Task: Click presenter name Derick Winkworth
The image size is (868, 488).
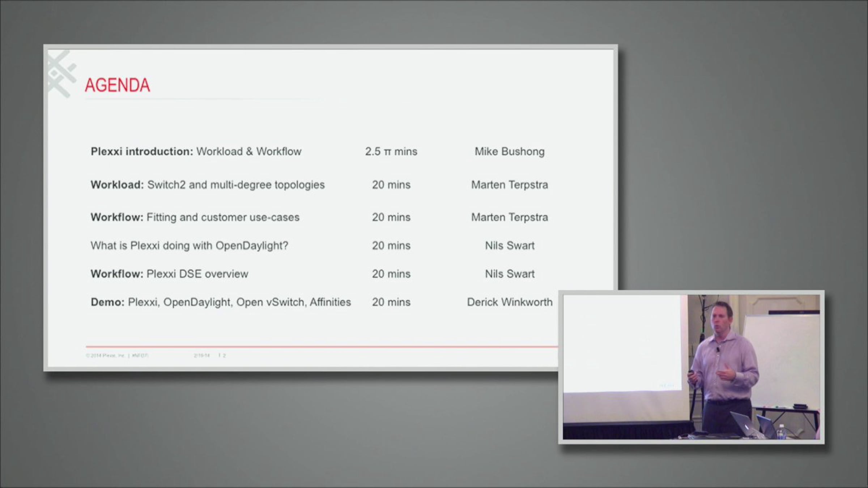Action: click(x=510, y=302)
